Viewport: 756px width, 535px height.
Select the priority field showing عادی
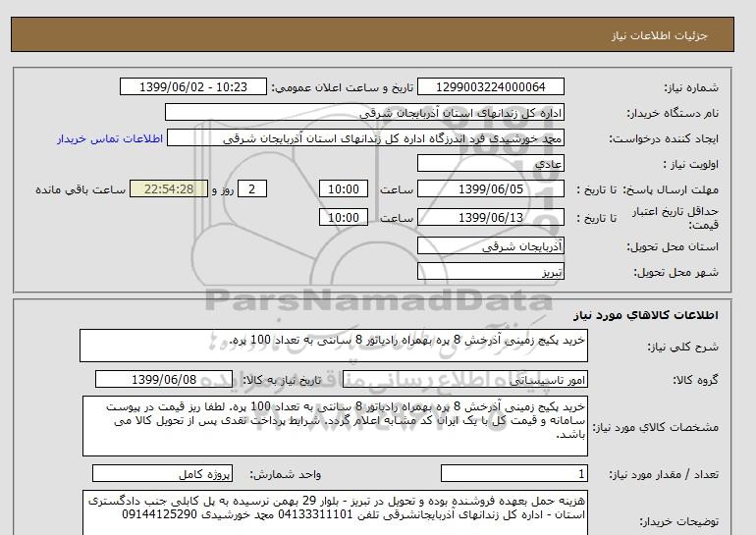coord(490,163)
